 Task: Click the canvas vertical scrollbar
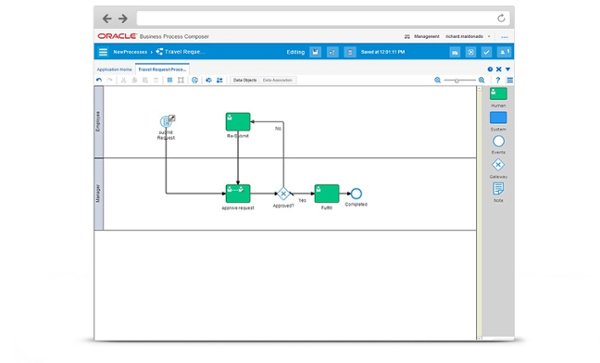coord(479,213)
